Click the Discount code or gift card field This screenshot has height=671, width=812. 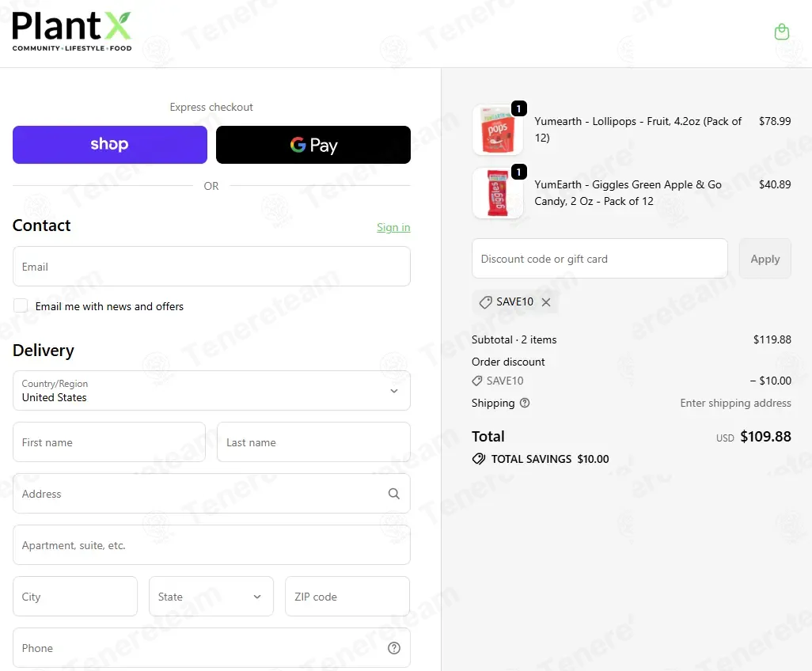[600, 259]
